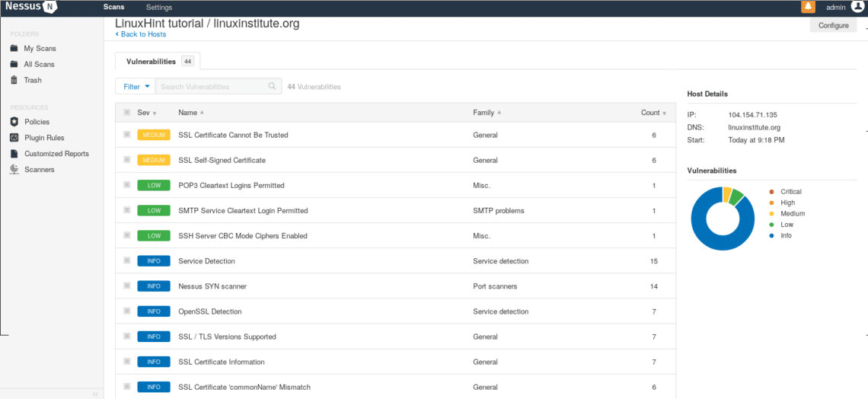868x399 pixels.
Task: Click INFO badge for OpenSSL Detection
Action: coord(154,311)
